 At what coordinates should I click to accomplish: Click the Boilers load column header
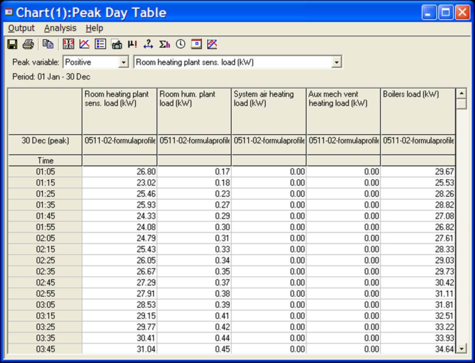point(418,111)
